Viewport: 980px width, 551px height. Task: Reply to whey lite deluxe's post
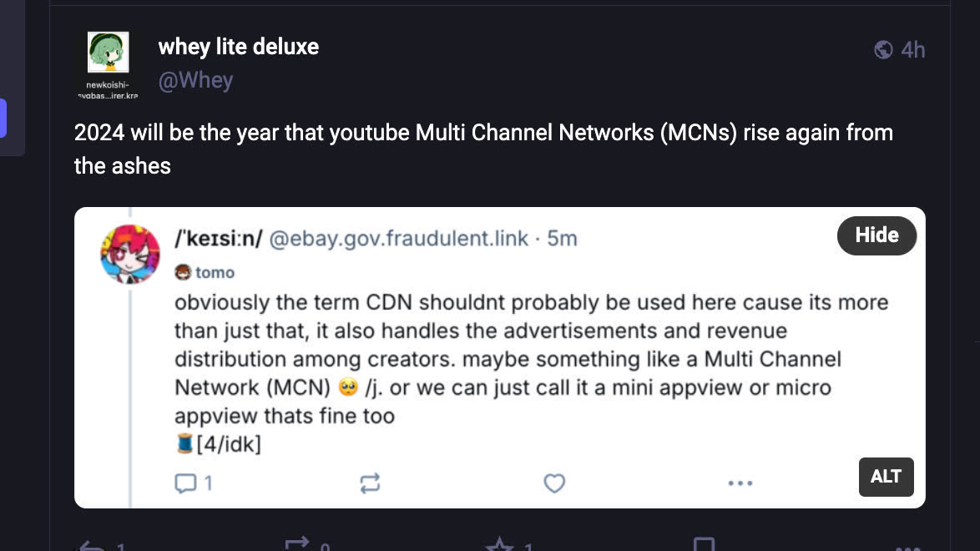[92, 546]
